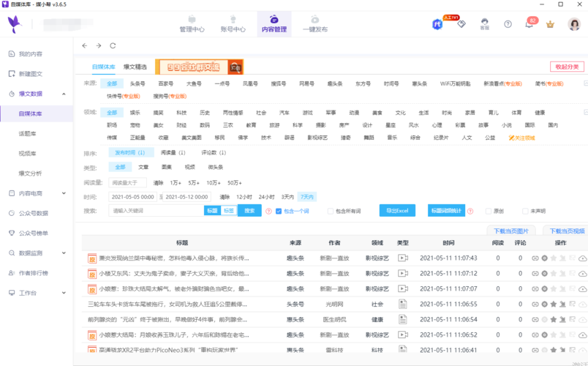
Task: Open 管理中心 in the top navigation
Action: [x=192, y=24]
